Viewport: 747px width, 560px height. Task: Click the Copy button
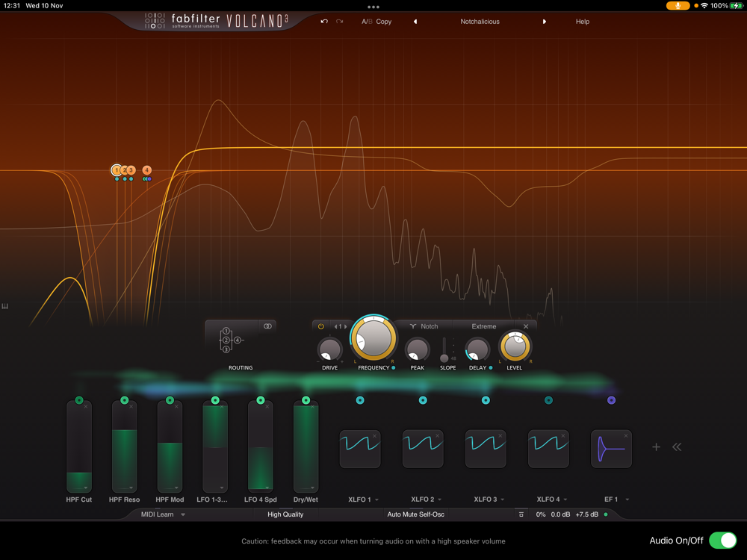pyautogui.click(x=383, y=22)
